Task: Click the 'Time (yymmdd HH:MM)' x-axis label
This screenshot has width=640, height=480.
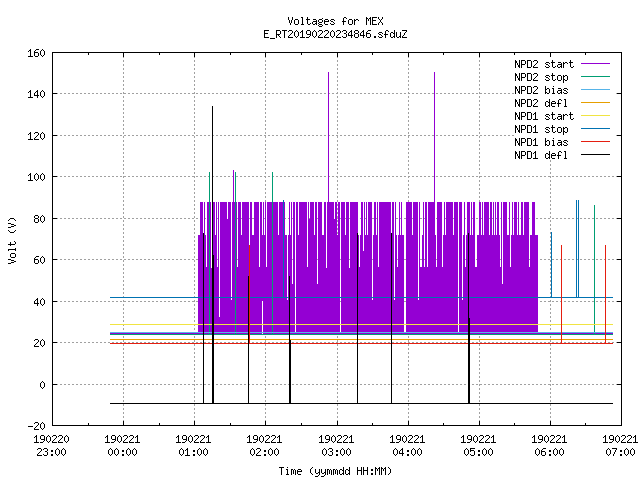Action: coord(335,471)
